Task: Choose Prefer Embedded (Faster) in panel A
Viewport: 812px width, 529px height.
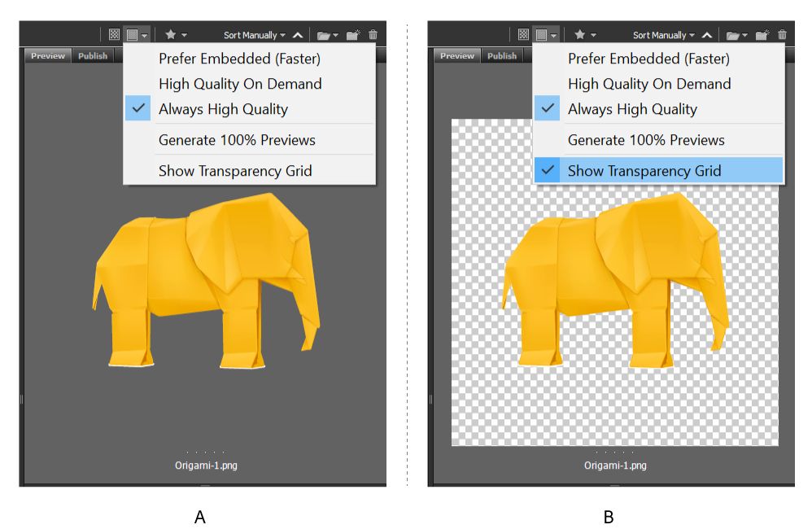Action: coord(250,59)
